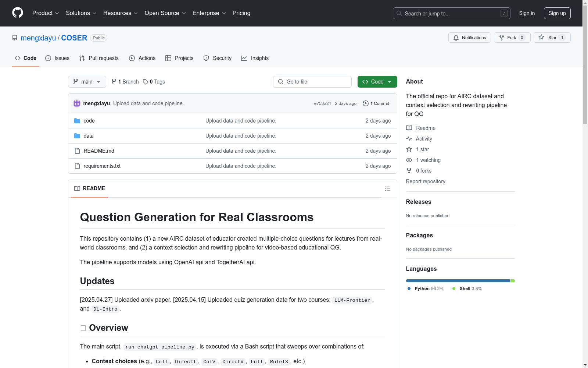Image resolution: width=588 pixels, height=368 pixels.
Task: Open the Product menu dropdown
Action: pos(46,13)
